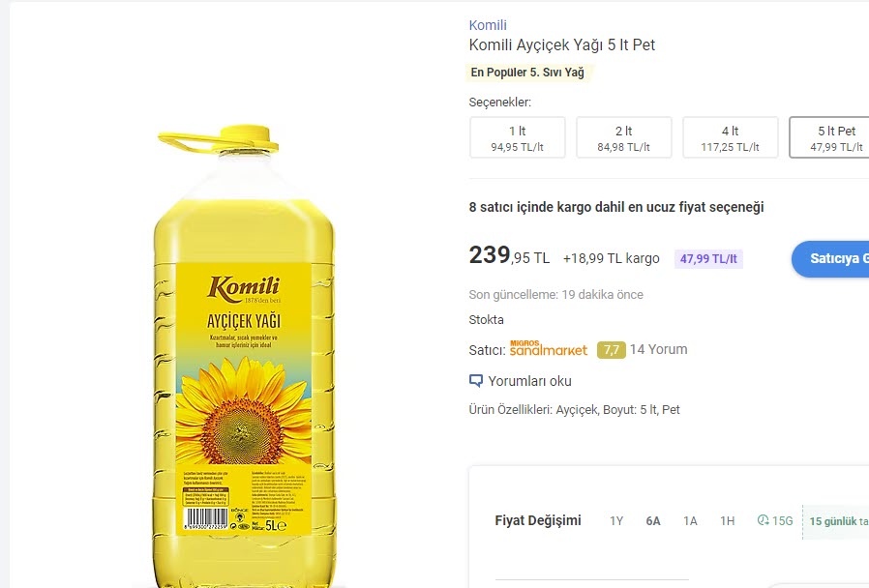This screenshot has height=588, width=869.
Task: Open the Komili brand link
Action: (487, 25)
